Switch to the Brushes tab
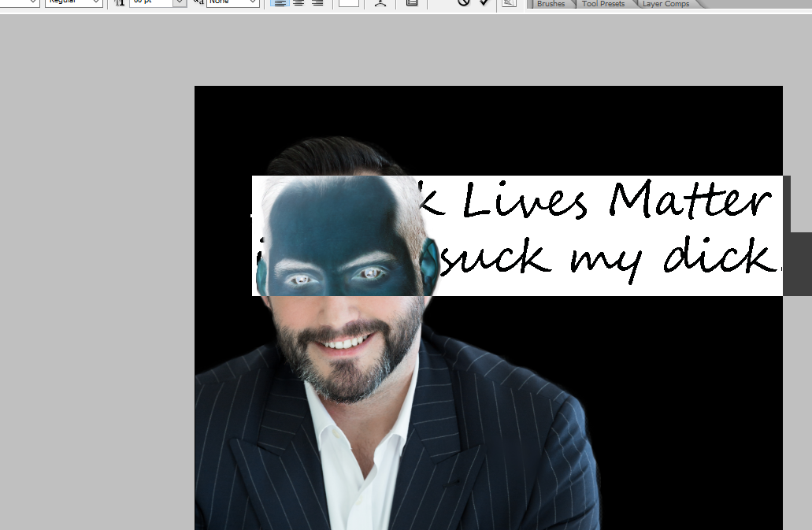Image resolution: width=812 pixels, height=530 pixels. click(551, 4)
